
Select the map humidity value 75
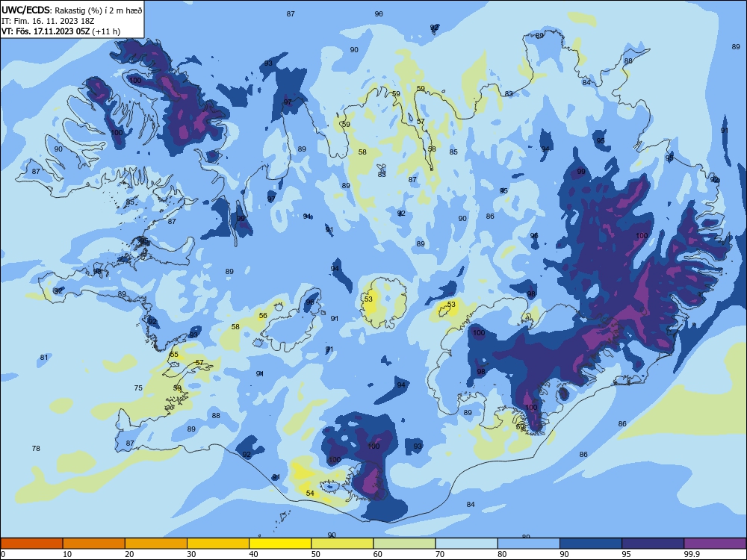pos(138,388)
